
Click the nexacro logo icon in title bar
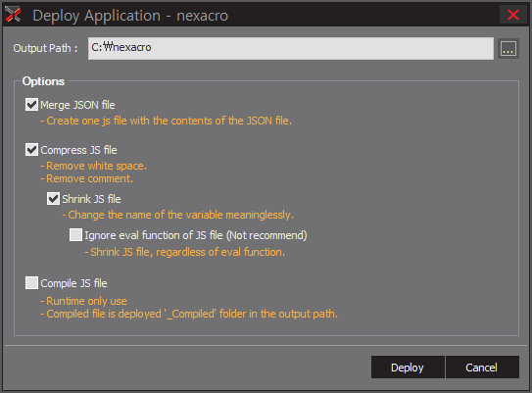tap(13, 15)
